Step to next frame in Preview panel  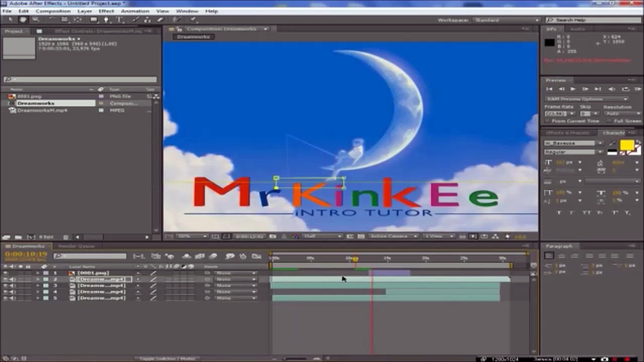point(586,89)
